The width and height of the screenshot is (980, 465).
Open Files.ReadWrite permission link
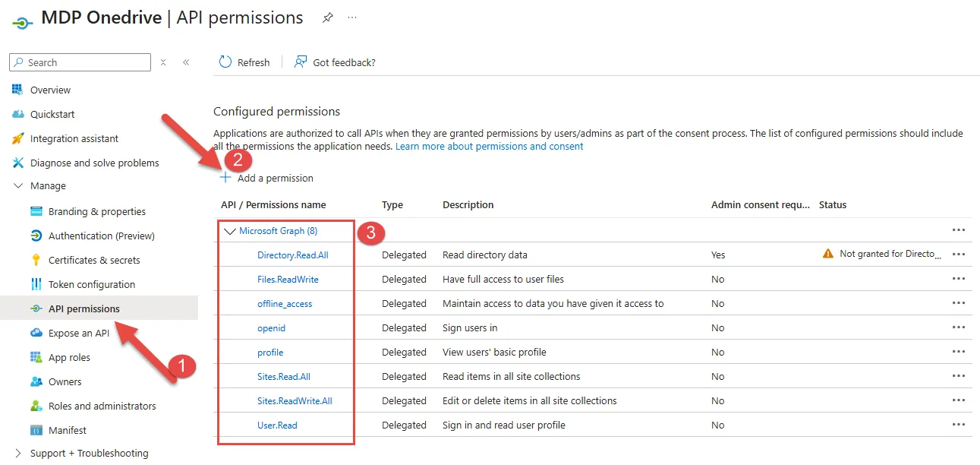tap(288, 279)
